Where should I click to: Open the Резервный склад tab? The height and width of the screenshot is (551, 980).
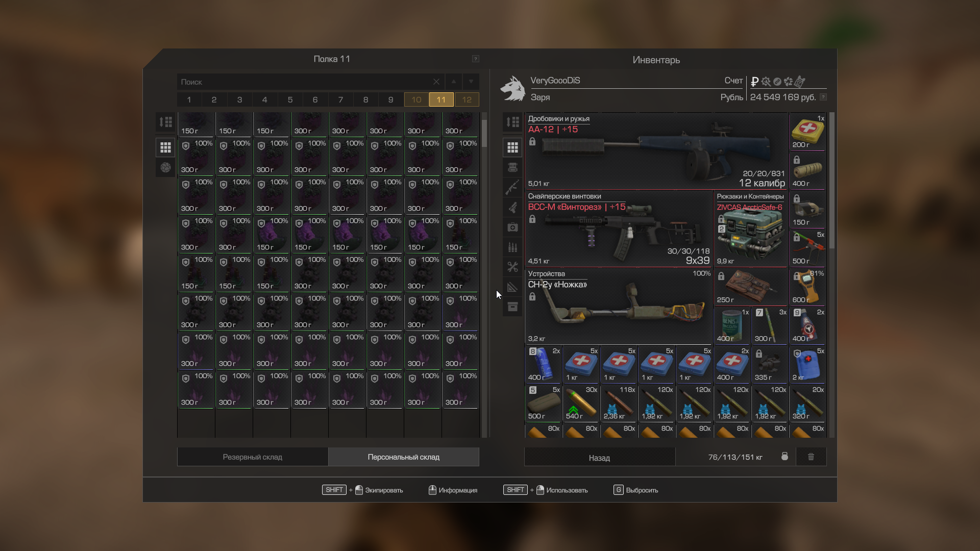click(x=252, y=457)
